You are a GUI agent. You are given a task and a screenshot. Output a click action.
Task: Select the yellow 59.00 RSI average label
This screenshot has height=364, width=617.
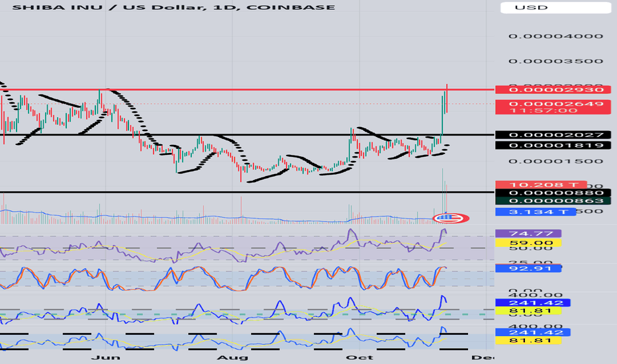click(x=528, y=243)
